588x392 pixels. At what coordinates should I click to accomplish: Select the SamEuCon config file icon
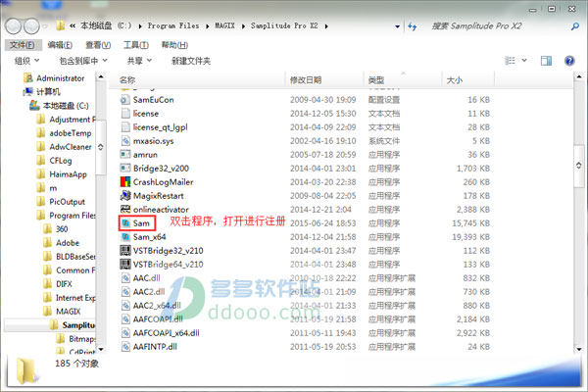coord(125,100)
